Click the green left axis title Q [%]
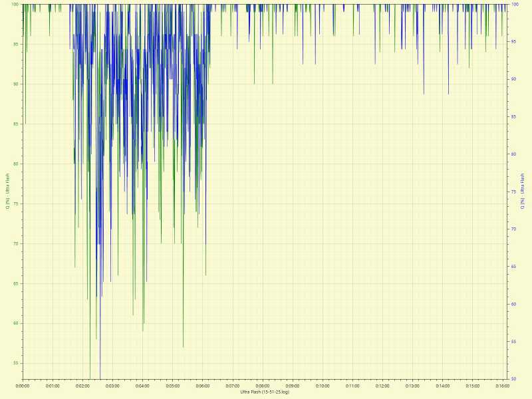 [x=7, y=192]
